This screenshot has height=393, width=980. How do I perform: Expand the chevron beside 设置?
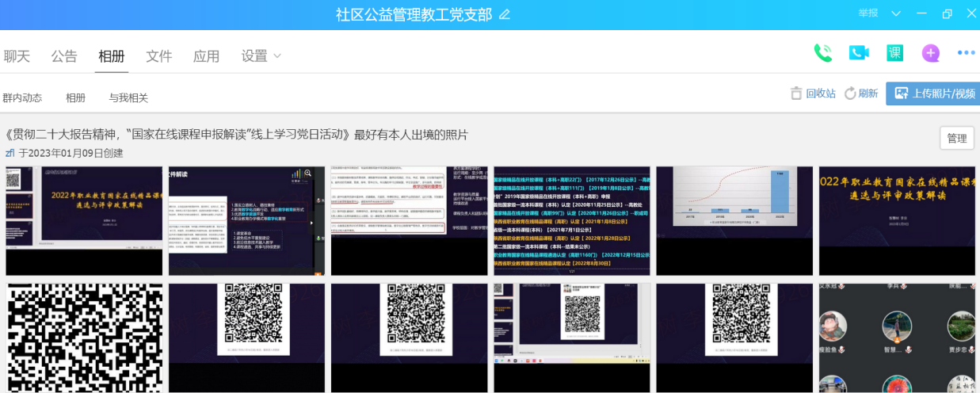click(277, 55)
